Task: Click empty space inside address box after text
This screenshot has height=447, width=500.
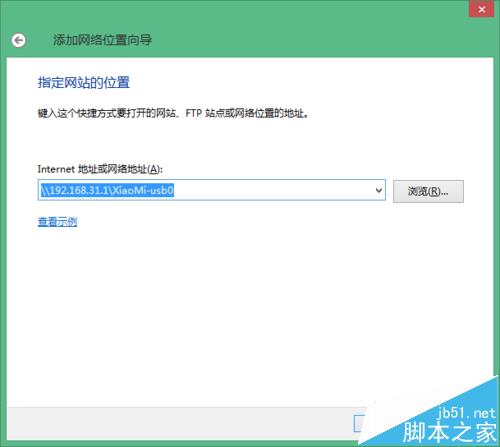Action: [273, 190]
